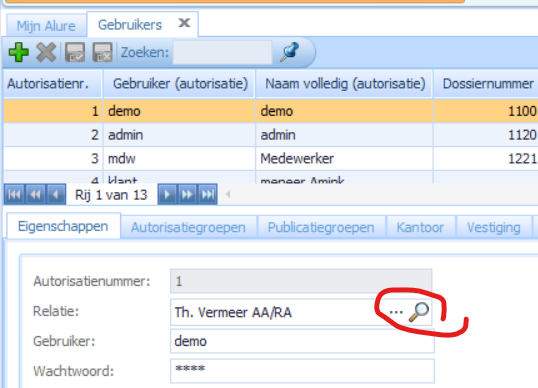Add a new user with green plus icon
The height and width of the screenshot is (388, 538).
coord(19,52)
